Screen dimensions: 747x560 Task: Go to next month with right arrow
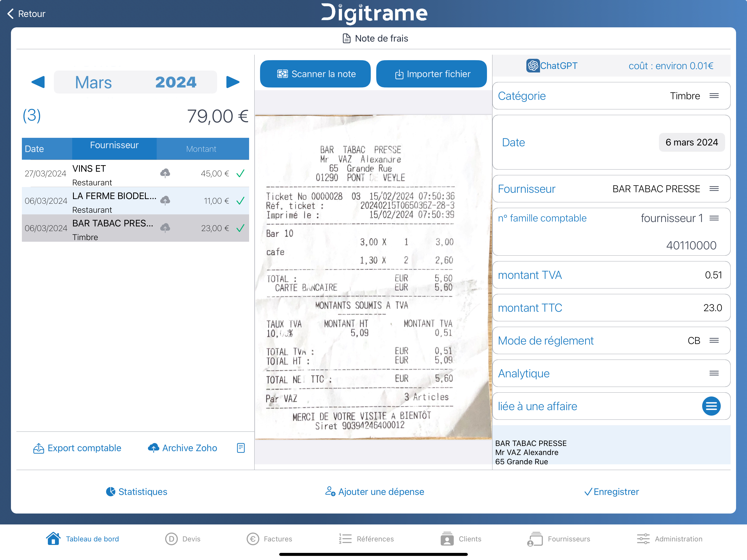click(x=233, y=82)
